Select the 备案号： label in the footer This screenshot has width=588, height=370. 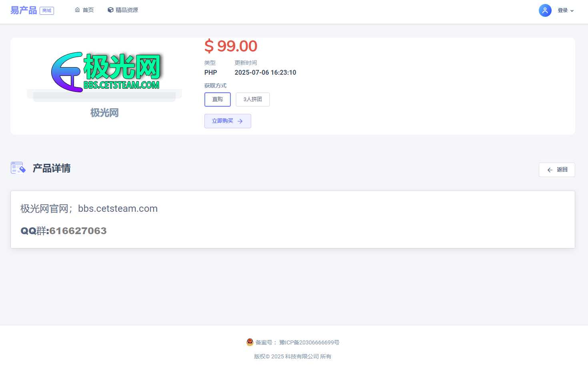pyautogui.click(x=266, y=342)
